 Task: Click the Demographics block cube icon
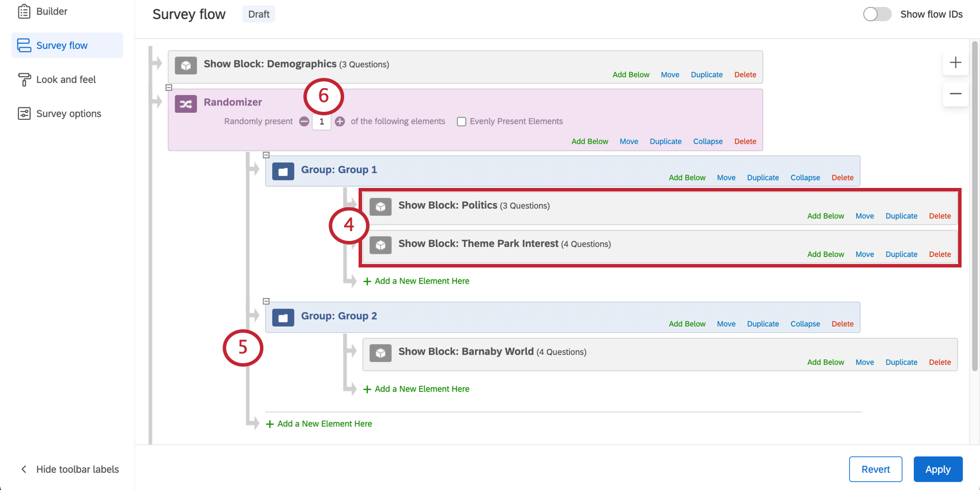(x=186, y=66)
